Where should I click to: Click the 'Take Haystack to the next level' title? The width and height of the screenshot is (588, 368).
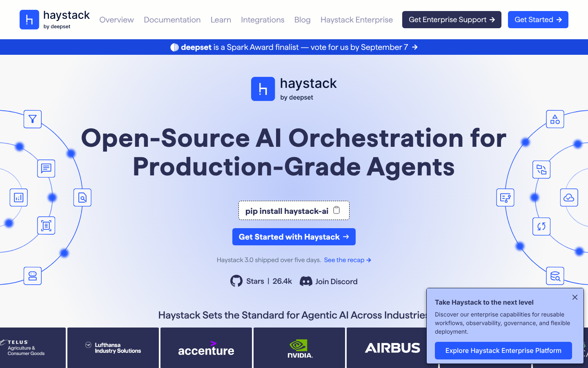click(x=484, y=303)
